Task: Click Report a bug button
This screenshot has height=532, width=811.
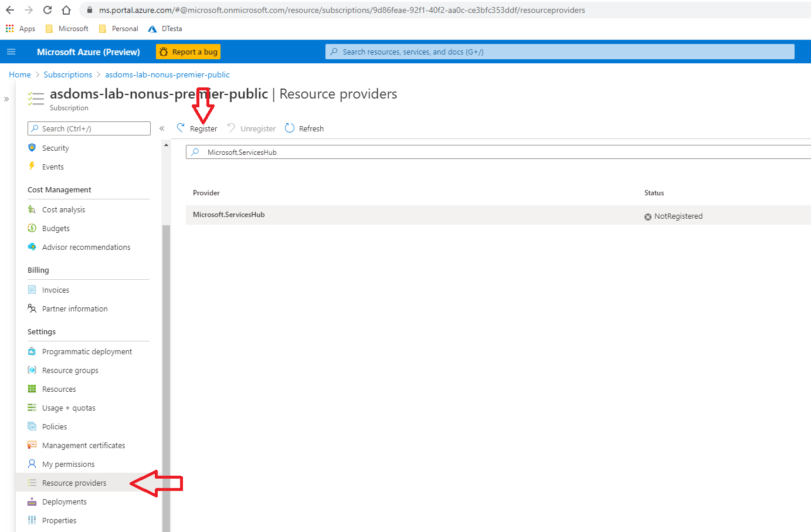Action: [188, 52]
